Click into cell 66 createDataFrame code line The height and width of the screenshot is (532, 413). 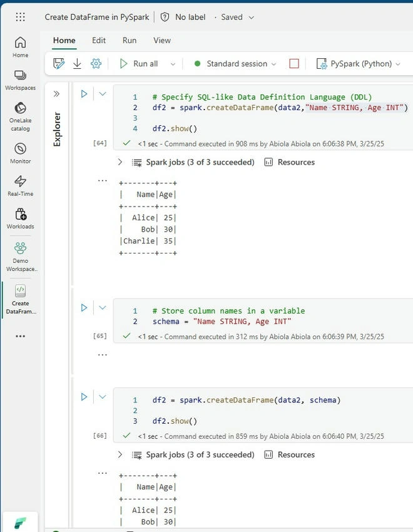coord(247,400)
